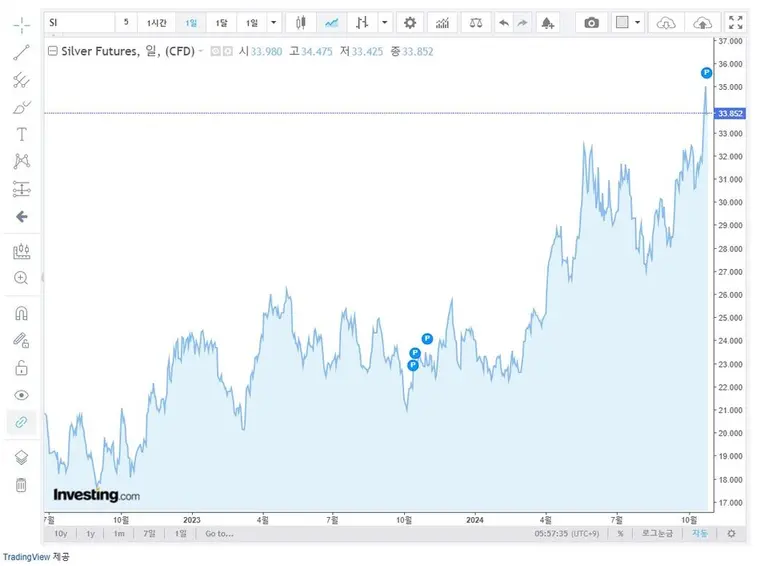Collapse the Silver Futures legend

pos(202,52)
